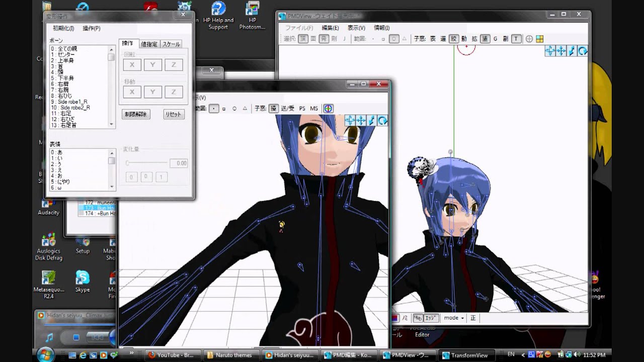Click the circular rotate icon in the TransformView viewport
The height and width of the screenshot is (362, 644).
[x=383, y=120]
